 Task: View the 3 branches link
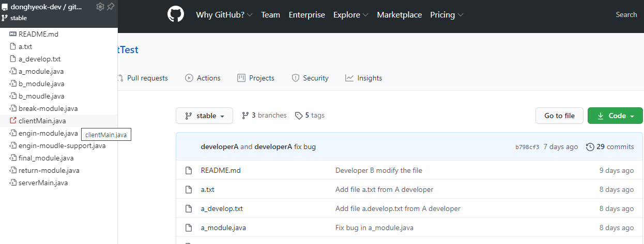point(264,116)
